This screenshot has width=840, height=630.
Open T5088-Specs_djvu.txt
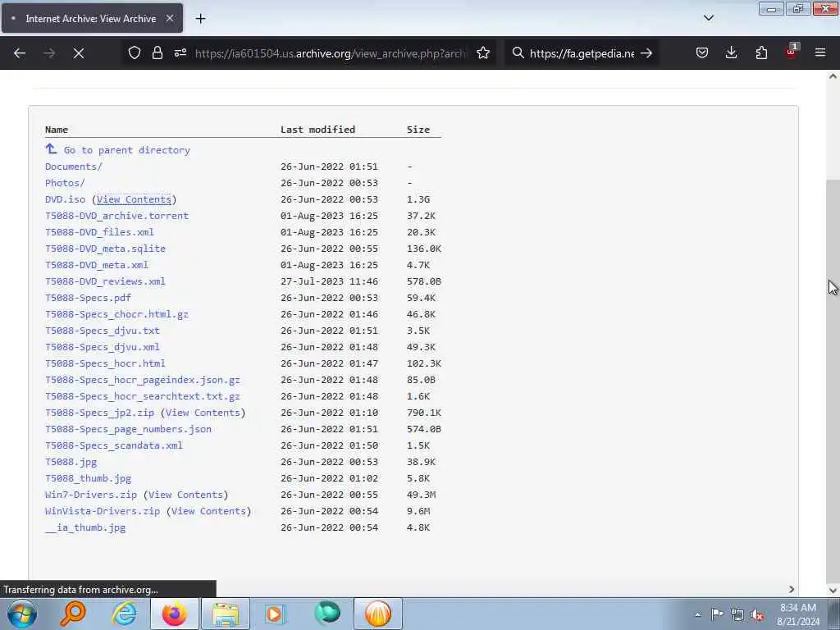(x=103, y=331)
